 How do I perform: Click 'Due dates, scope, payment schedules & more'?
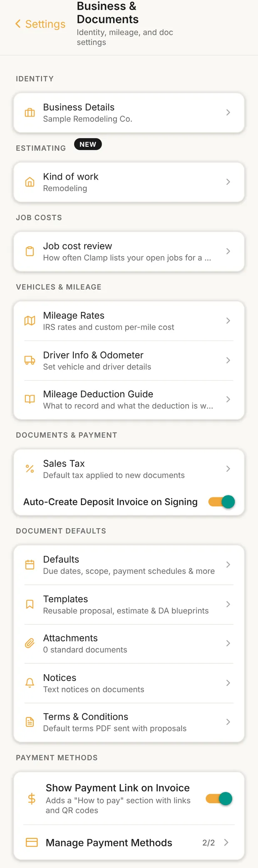(129, 571)
